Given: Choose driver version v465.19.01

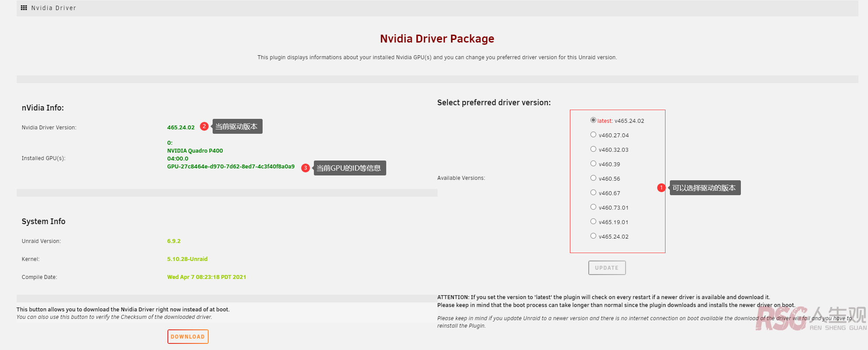Looking at the screenshot, I should click(593, 221).
